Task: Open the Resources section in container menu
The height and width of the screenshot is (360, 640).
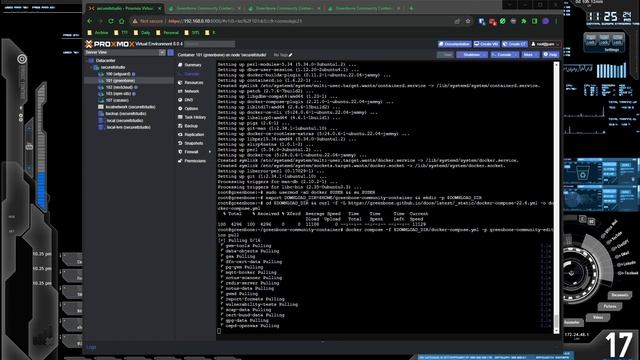Action: coord(193,83)
